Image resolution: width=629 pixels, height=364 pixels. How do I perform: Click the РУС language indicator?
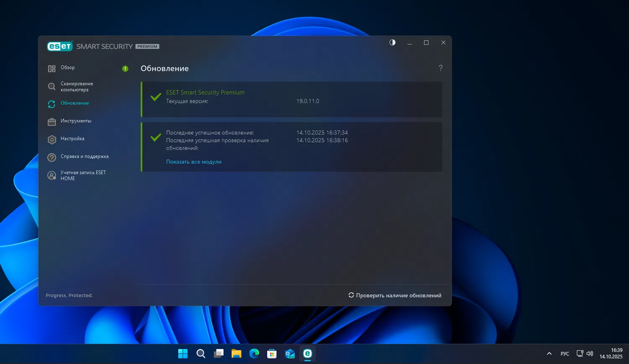coord(565,354)
